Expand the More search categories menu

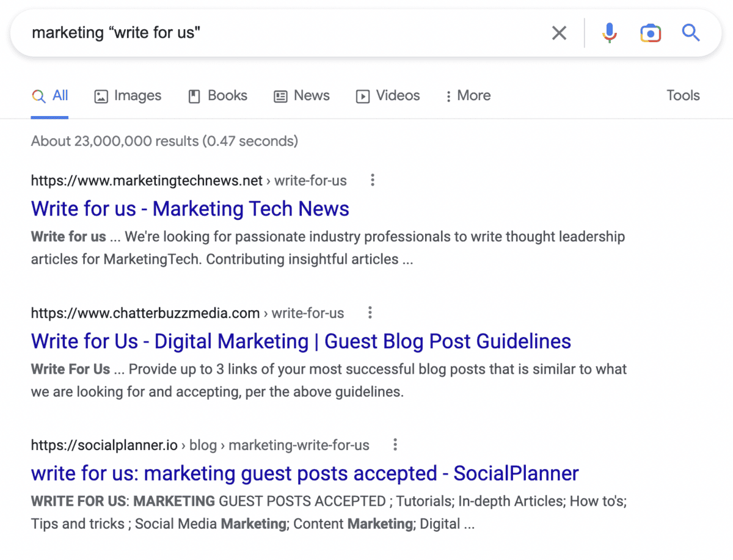pos(468,96)
